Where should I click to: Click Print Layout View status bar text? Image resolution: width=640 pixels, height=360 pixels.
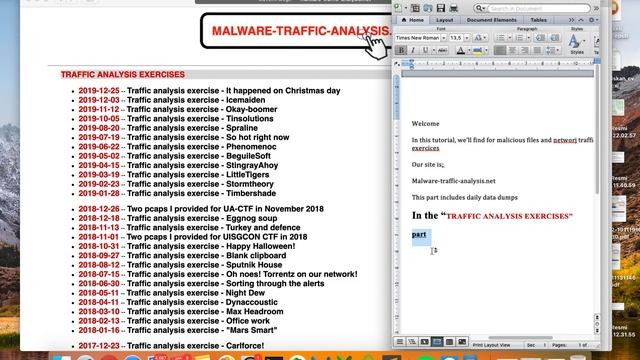[491, 345]
